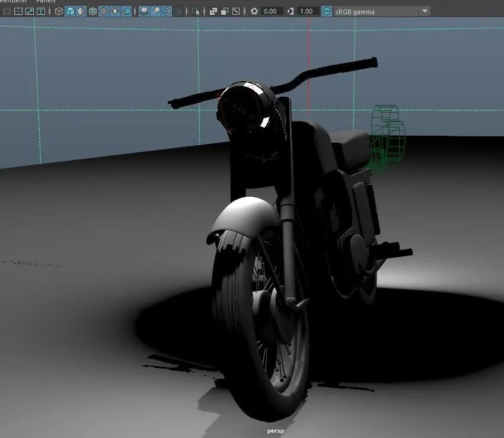Screen dimensions: 504x438
Task: Click the arrow beside sRGB gamma
Action: point(425,11)
